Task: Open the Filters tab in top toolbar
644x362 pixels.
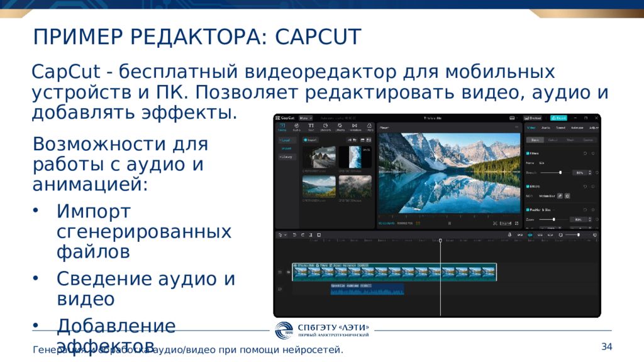Action: coord(370,127)
